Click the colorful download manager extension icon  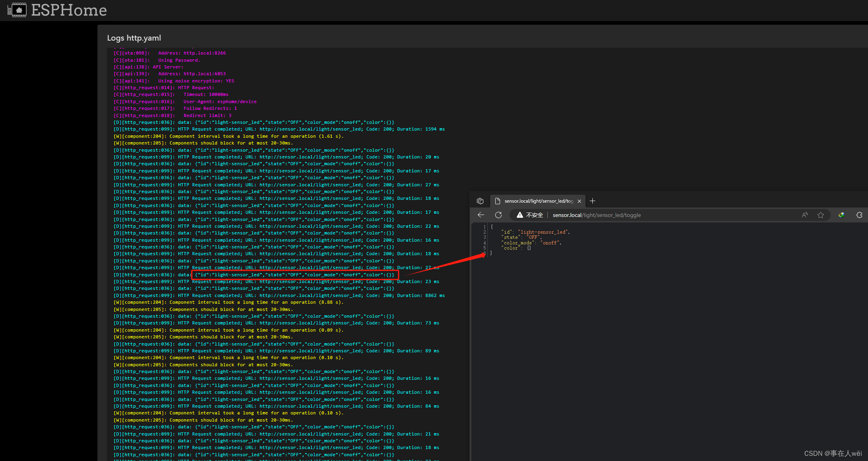coord(842,215)
